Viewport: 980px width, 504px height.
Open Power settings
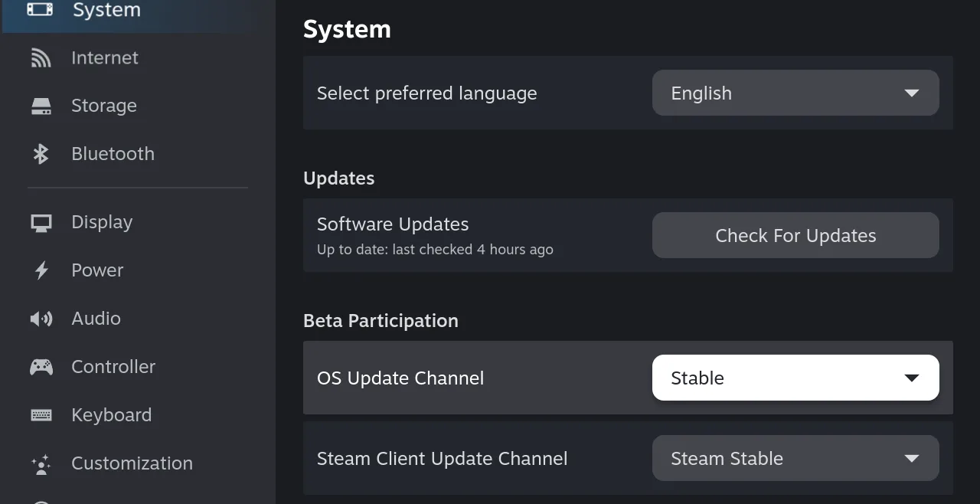click(x=138, y=270)
